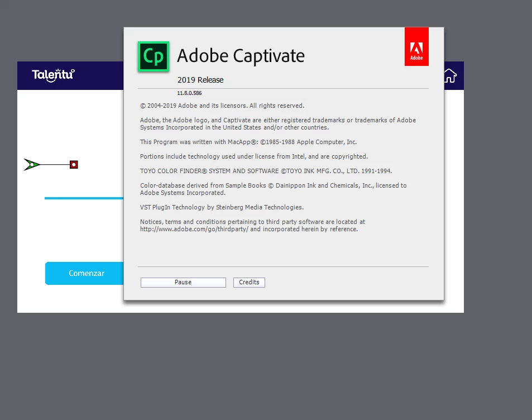Click the Pause button in the About dialog
Screen dimensions: 532x420
point(183,283)
